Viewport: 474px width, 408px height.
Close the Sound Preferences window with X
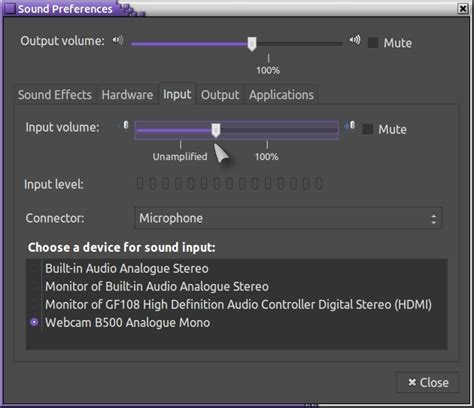463,8
